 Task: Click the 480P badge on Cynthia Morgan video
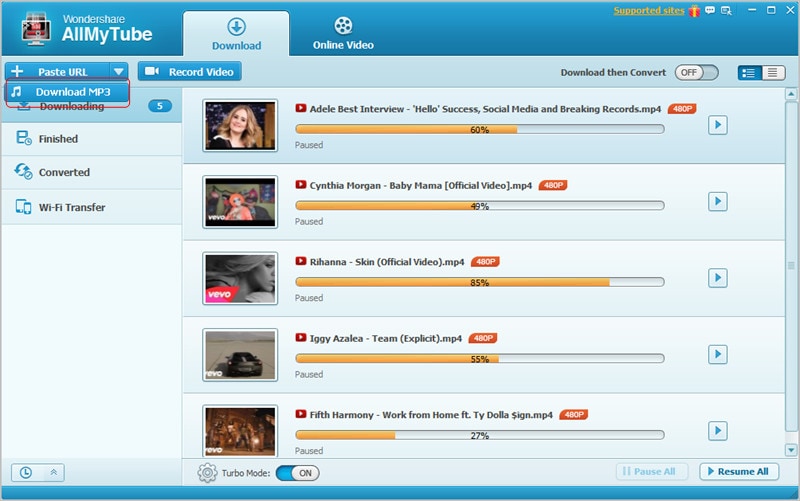[x=553, y=185]
